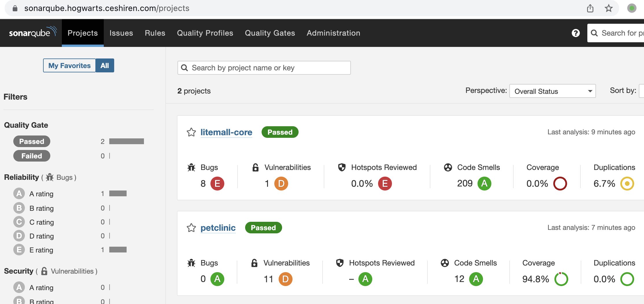Click the Passed filter count bar
Screen dimensions: 644x304
coord(126,141)
